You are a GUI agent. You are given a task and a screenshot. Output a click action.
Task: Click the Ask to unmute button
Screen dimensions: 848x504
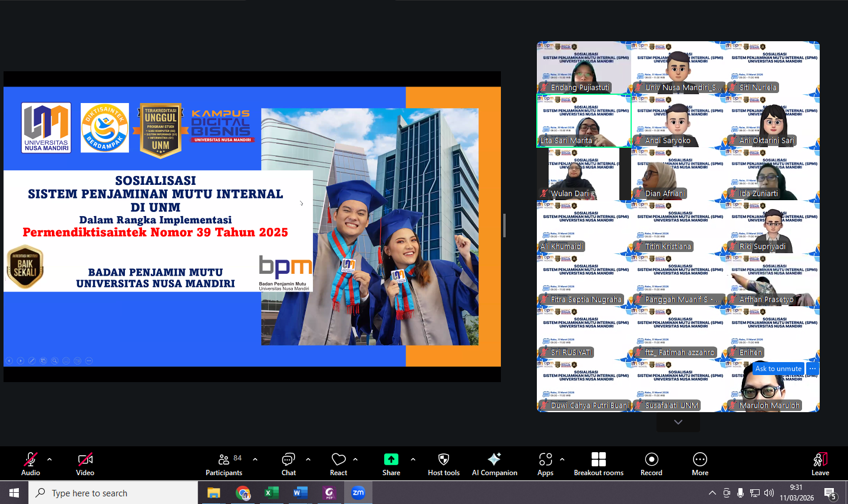point(778,369)
